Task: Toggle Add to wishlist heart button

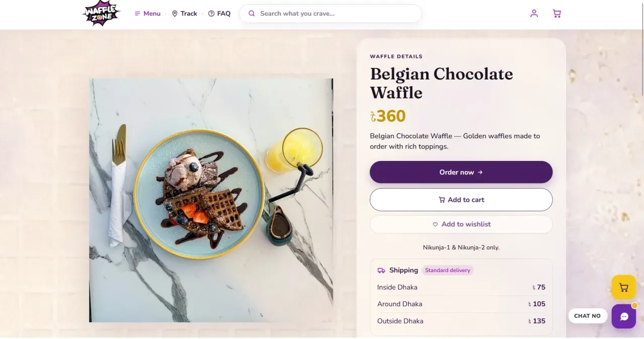Action: [x=461, y=224]
